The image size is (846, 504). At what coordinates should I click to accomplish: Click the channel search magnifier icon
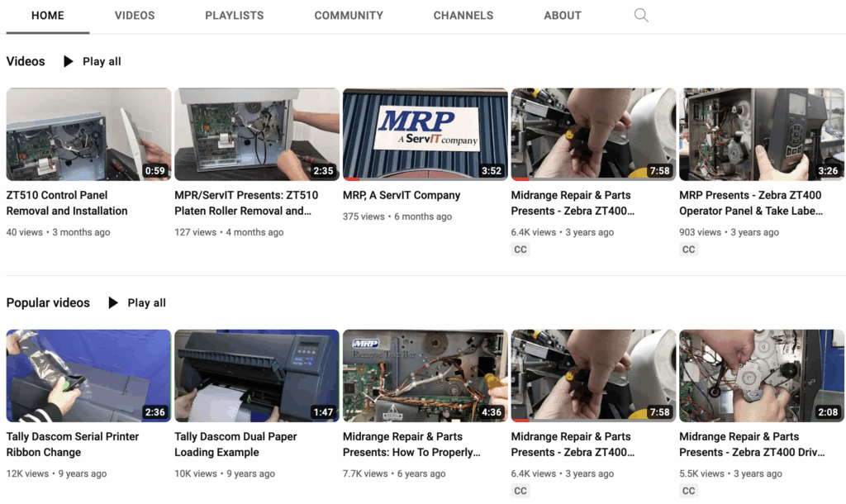point(641,16)
